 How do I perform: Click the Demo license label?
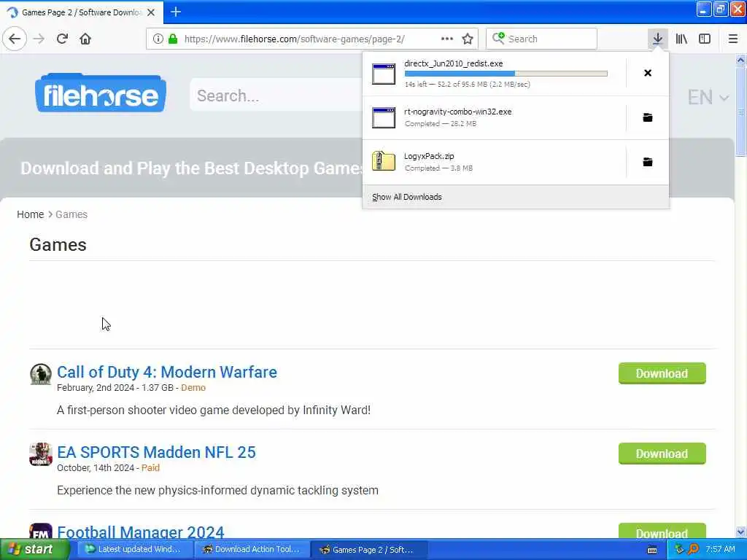(x=193, y=388)
